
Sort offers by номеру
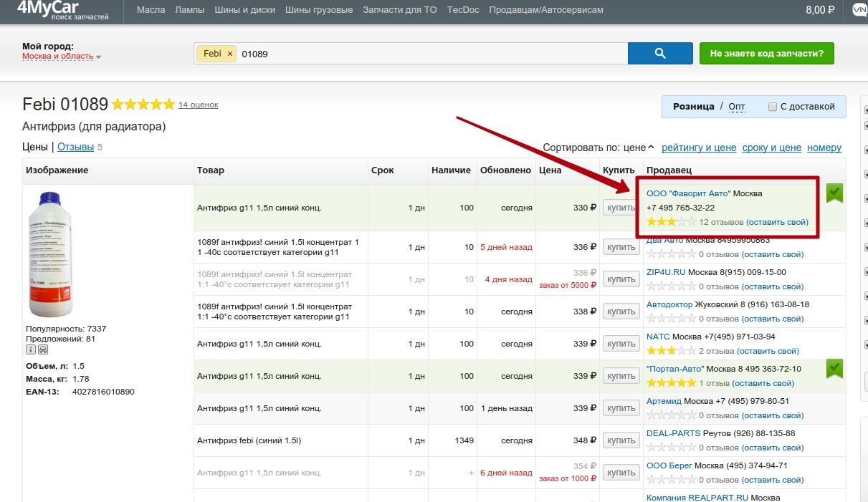[824, 148]
